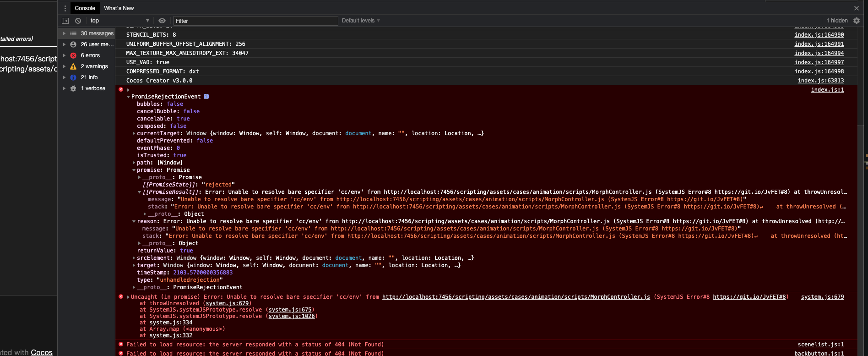Viewport: 868px width, 356px height.
Task: Open source link index.js:164991
Action: 819,44
